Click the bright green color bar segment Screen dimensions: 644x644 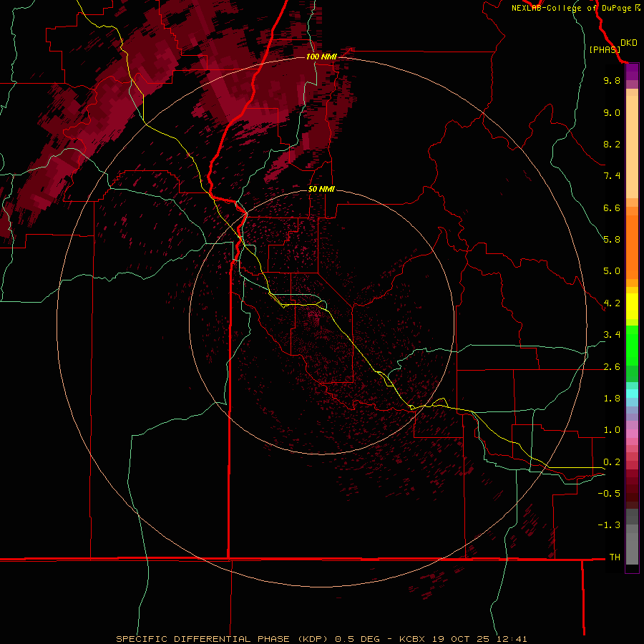(x=632, y=345)
